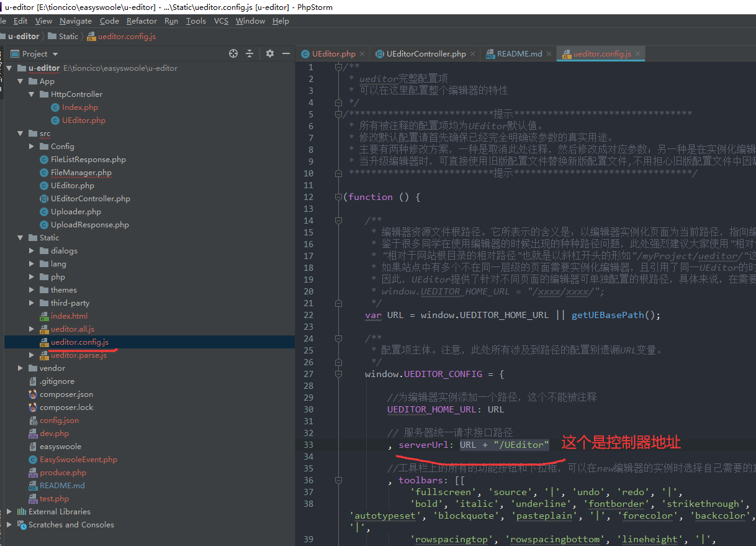Hide the Project tool window
Viewport: 756px width, 546px height.
point(286,54)
